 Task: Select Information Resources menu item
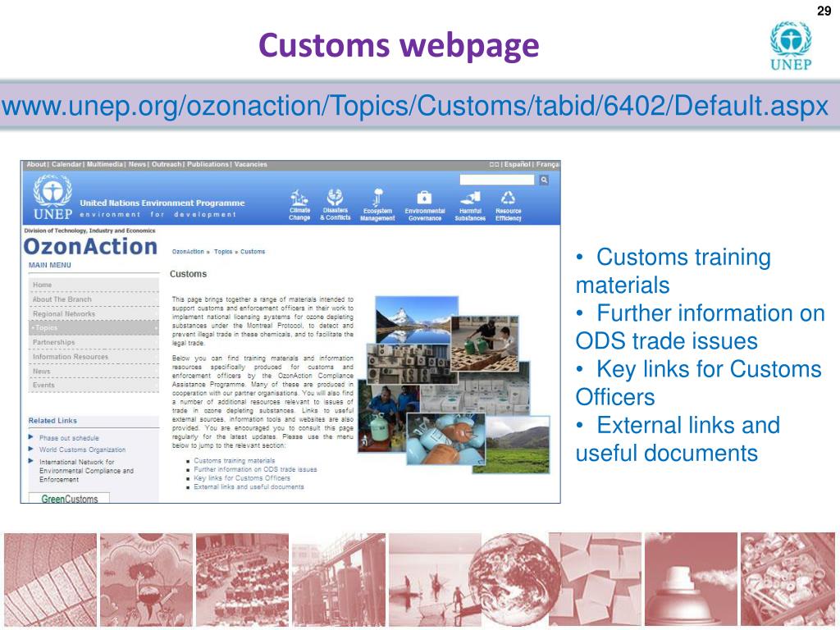(x=94, y=357)
